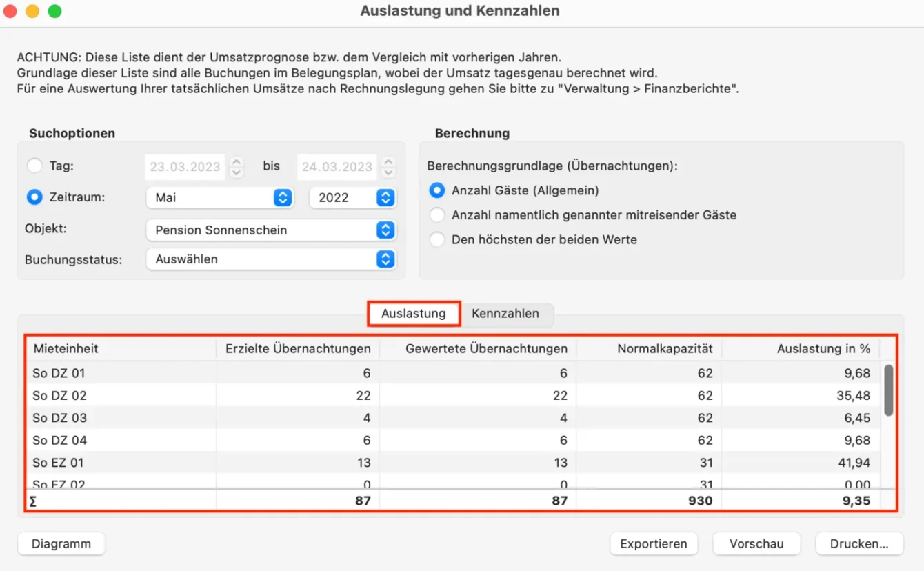This screenshot has width=924, height=571.
Task: Click Erzielte Übernachtungen value 13
Action: (x=363, y=462)
